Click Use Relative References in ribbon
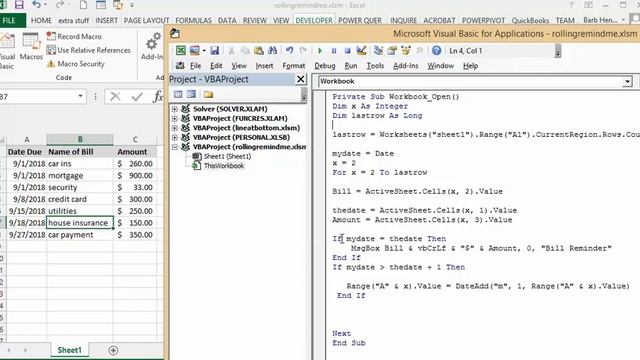The image size is (640, 360). (x=89, y=50)
